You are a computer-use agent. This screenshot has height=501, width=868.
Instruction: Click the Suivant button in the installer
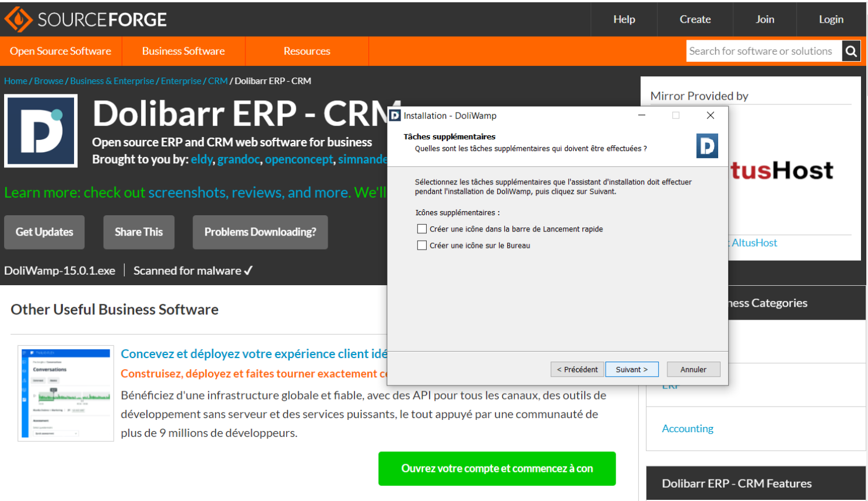[x=632, y=369]
